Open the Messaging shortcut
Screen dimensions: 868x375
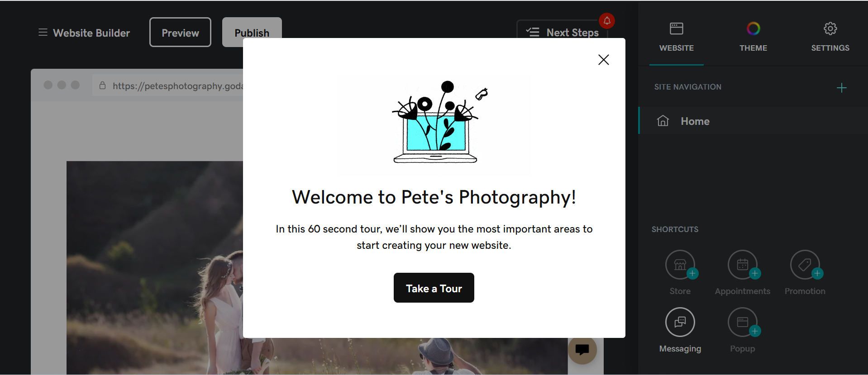click(680, 323)
